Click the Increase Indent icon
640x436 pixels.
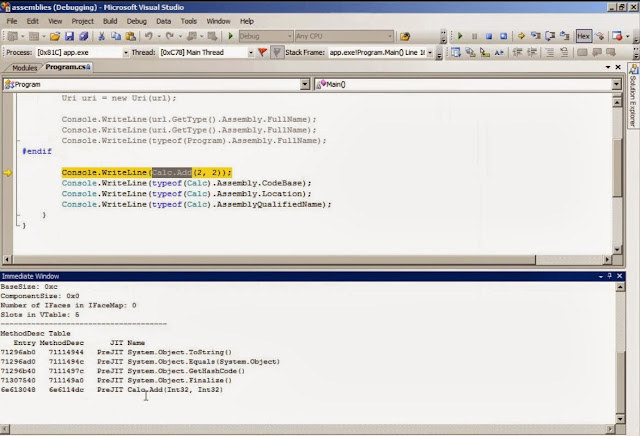pos(532,52)
